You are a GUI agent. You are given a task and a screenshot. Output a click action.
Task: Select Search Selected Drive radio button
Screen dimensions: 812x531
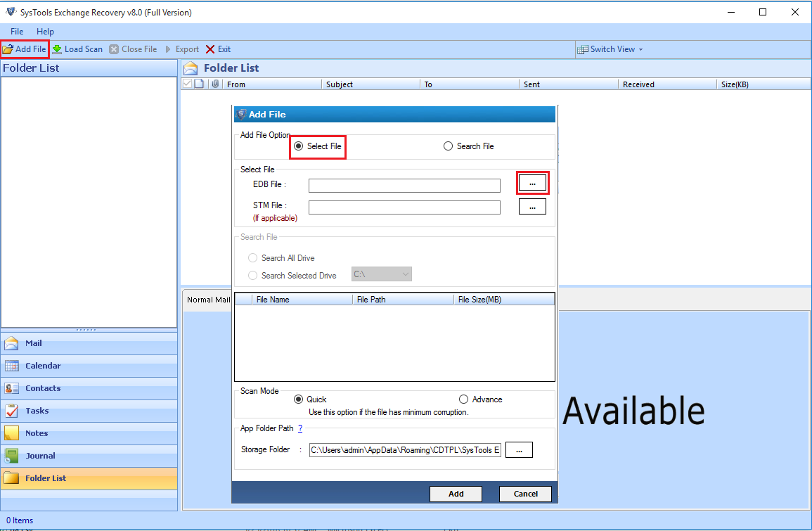tap(252, 276)
